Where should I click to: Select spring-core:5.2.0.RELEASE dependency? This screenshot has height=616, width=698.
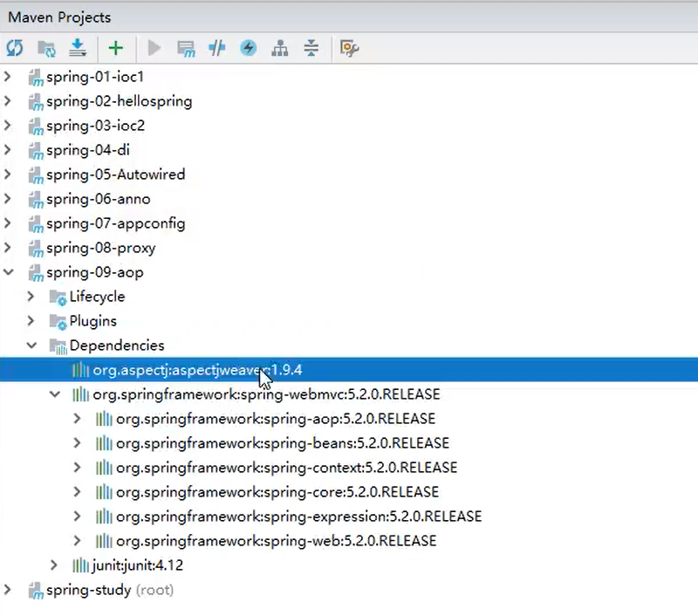tap(277, 492)
